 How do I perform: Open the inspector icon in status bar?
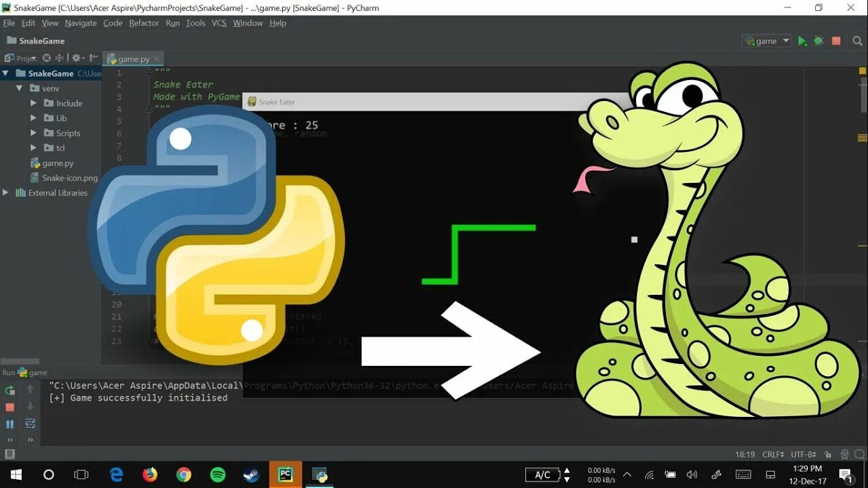tap(844, 455)
